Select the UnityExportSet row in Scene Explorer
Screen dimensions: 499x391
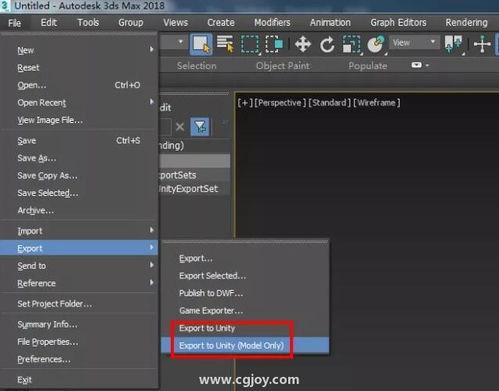(195, 189)
